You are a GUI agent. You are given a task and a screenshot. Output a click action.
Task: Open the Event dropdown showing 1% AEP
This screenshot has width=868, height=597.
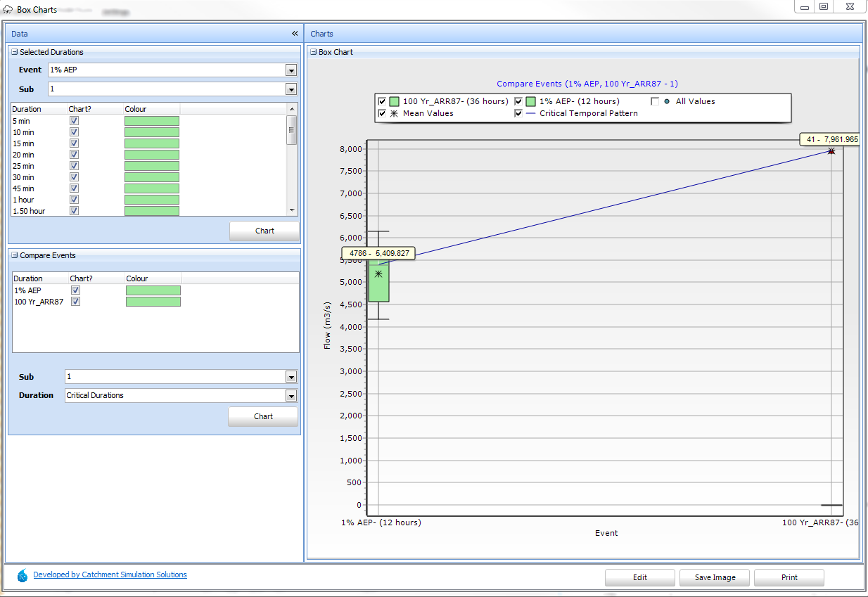(x=291, y=70)
